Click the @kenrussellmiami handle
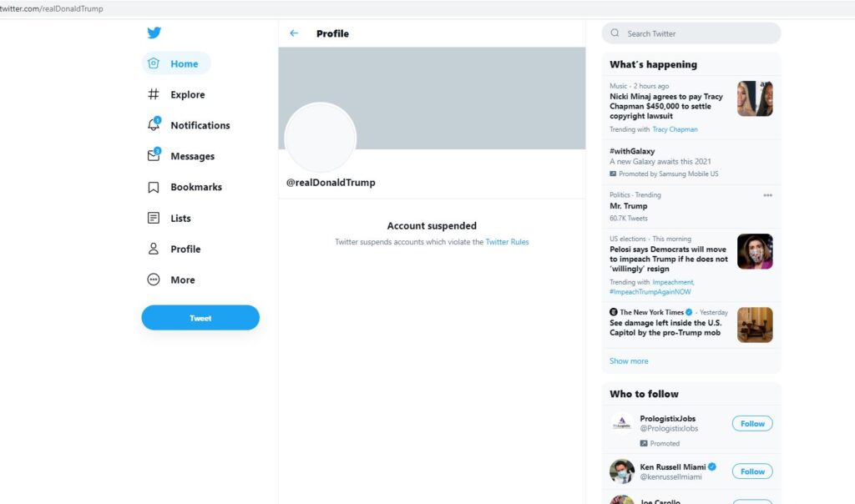The image size is (855, 504). coord(670,476)
